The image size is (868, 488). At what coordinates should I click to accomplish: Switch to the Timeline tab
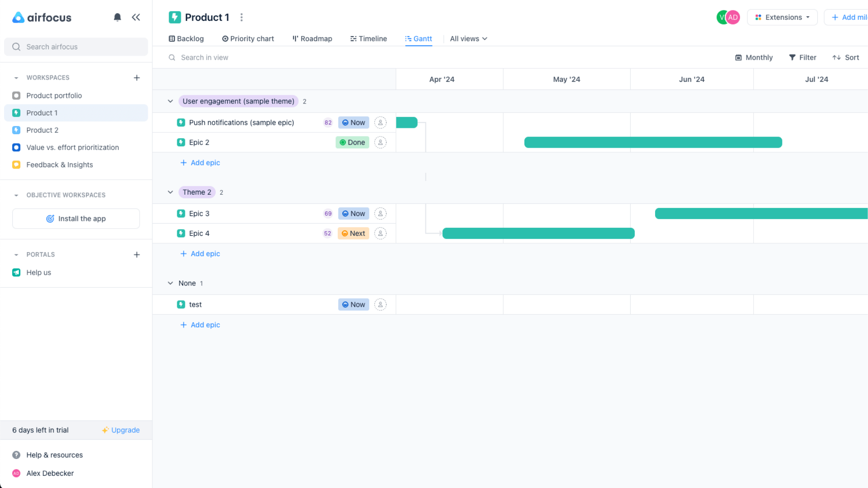368,38
